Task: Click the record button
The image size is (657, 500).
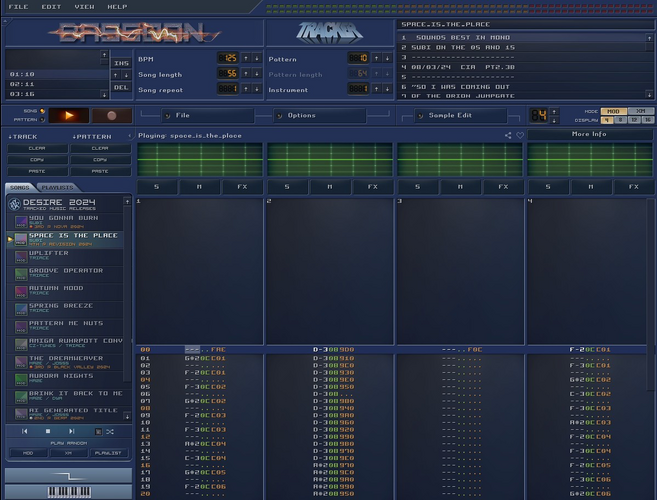Action: point(112,116)
